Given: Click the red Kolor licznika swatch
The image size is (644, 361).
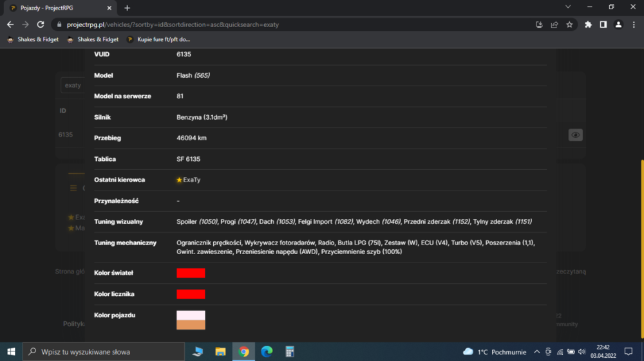Looking at the screenshot, I should 191,294.
